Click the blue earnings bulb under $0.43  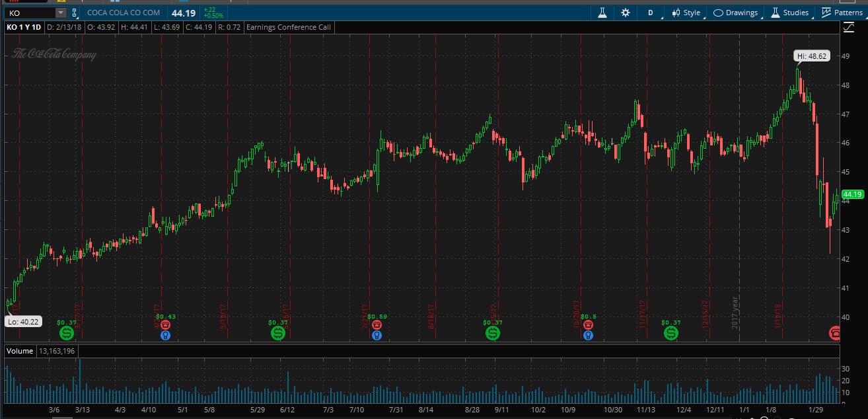(x=165, y=335)
